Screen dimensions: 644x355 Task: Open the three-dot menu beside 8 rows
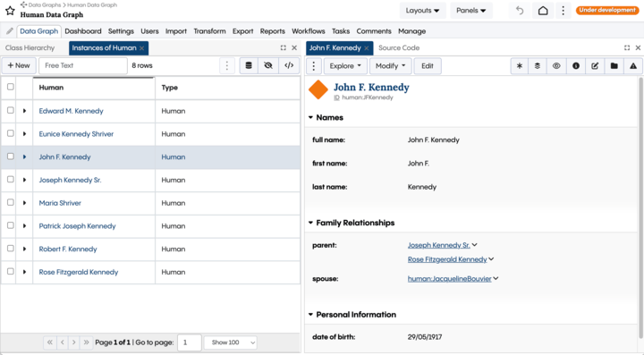[x=226, y=65]
